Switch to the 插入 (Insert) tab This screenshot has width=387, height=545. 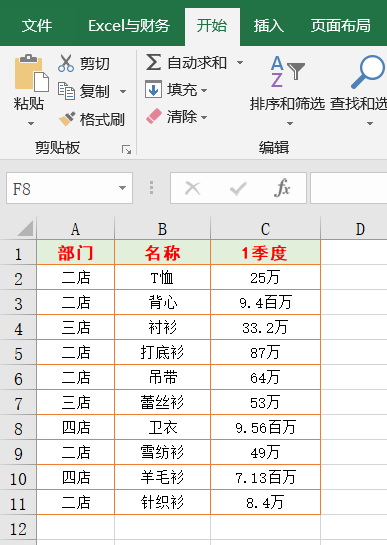[x=268, y=26]
